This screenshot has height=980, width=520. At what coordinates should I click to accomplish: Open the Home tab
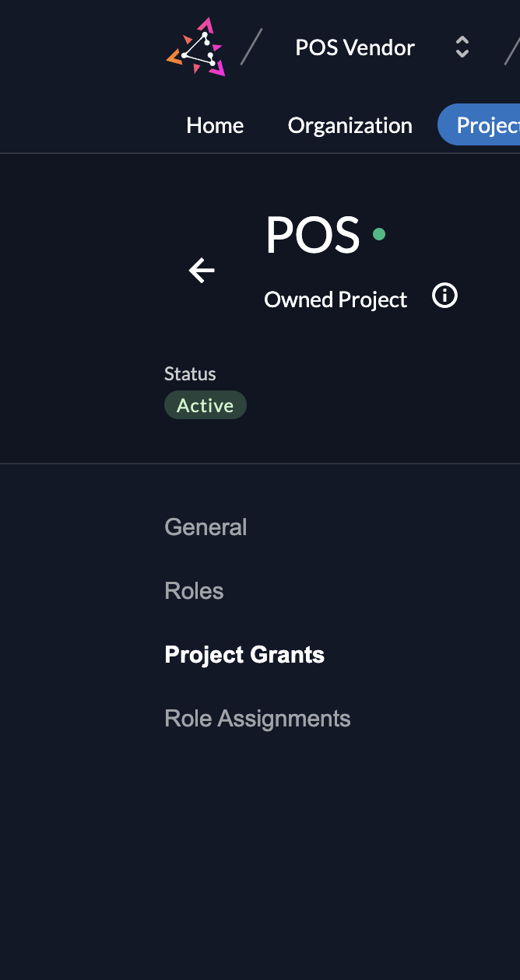215,125
